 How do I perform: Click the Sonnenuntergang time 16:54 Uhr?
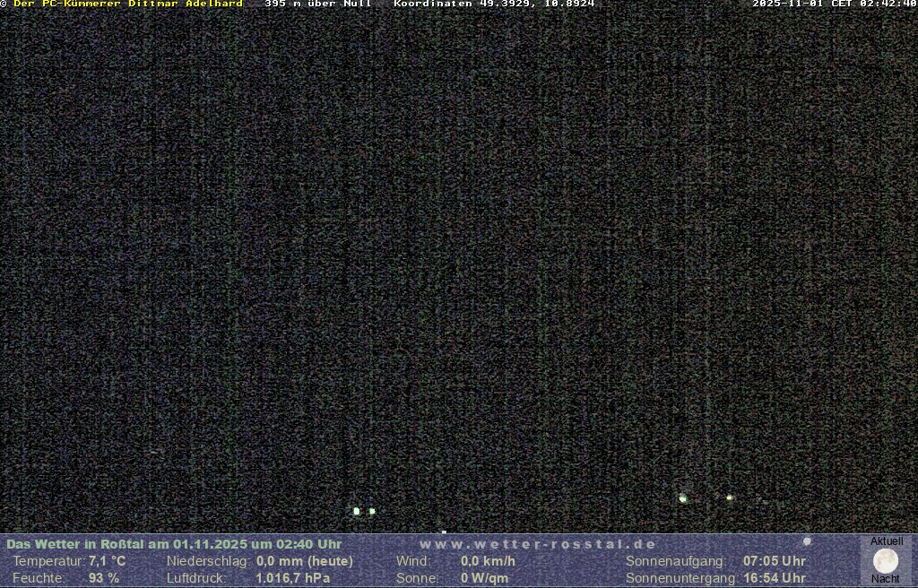click(x=774, y=578)
